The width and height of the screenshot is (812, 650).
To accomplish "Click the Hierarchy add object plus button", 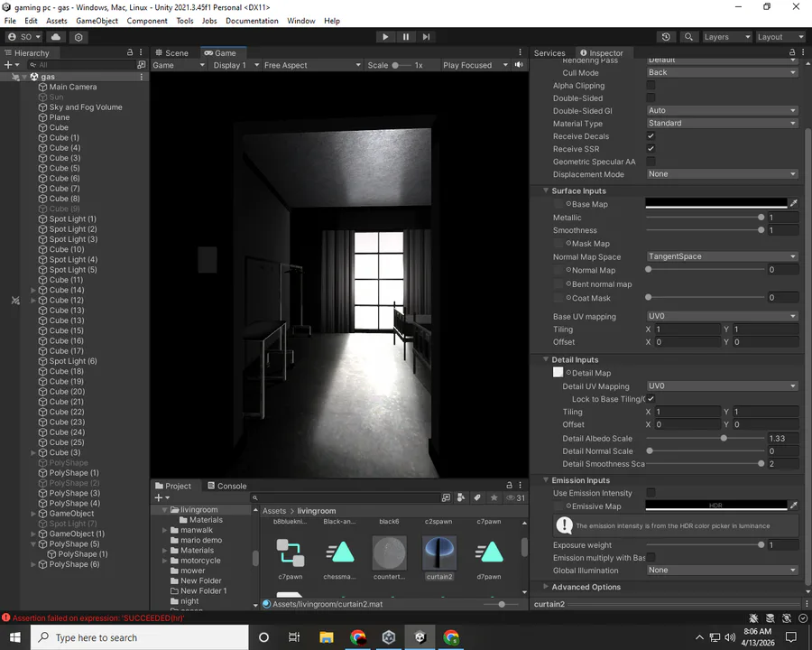I will click(x=11, y=65).
